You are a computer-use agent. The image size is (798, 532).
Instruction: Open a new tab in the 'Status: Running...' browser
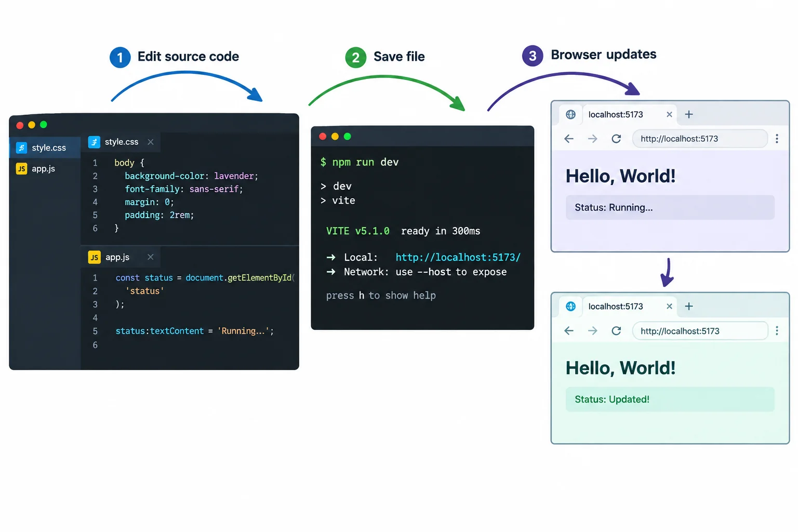click(x=689, y=114)
